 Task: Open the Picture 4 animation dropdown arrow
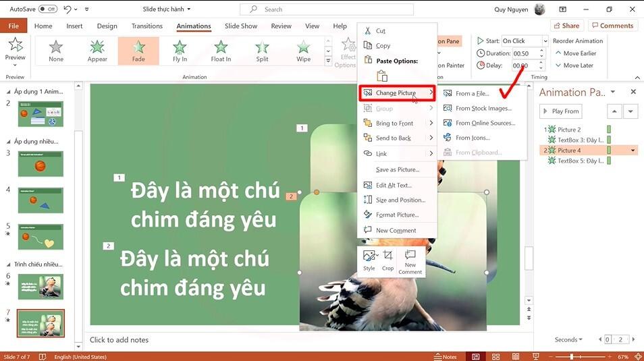coord(633,150)
